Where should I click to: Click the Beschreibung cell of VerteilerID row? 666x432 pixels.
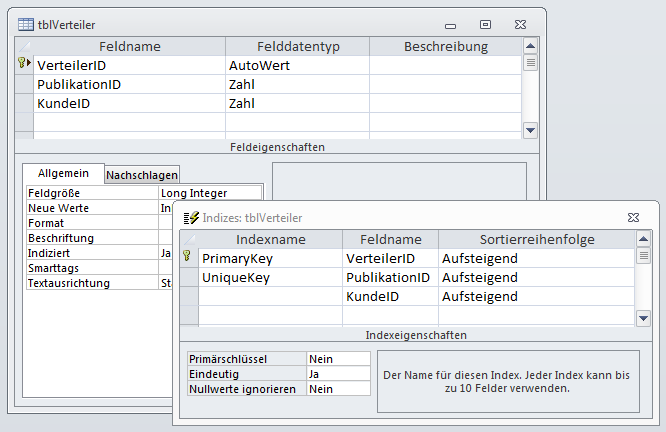pyautogui.click(x=446, y=65)
